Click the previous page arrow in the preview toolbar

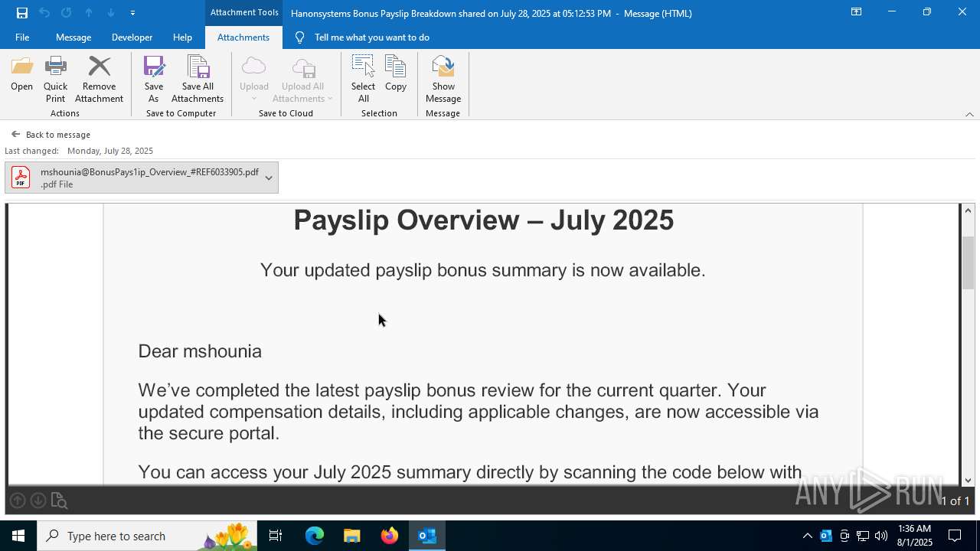[18, 500]
